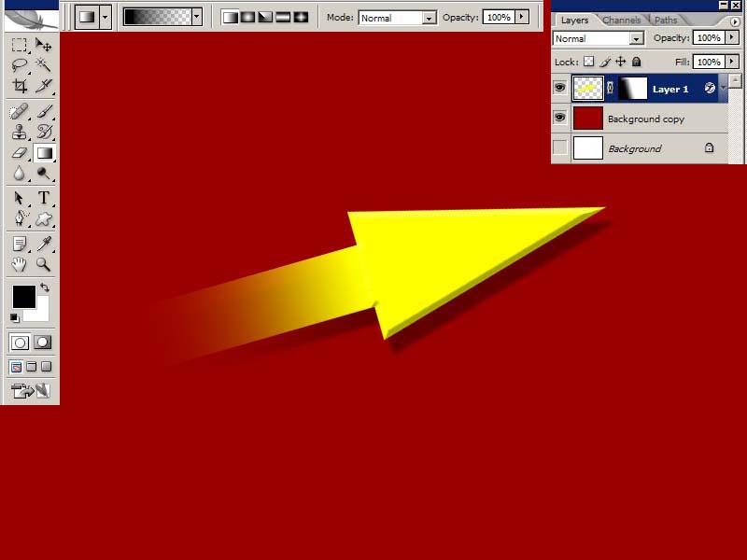
Task: Select the Clone Stamp tool
Action: (x=19, y=132)
